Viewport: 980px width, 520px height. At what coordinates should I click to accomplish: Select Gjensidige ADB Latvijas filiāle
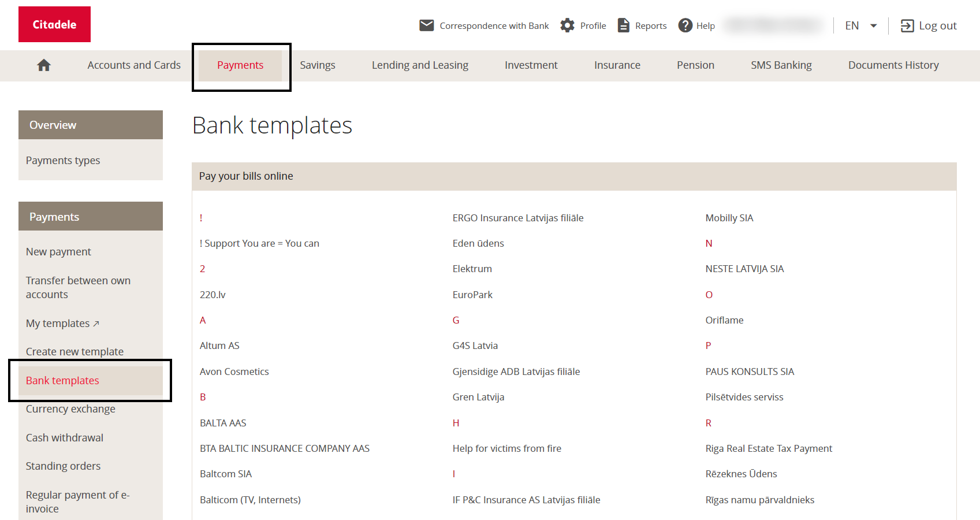point(516,372)
